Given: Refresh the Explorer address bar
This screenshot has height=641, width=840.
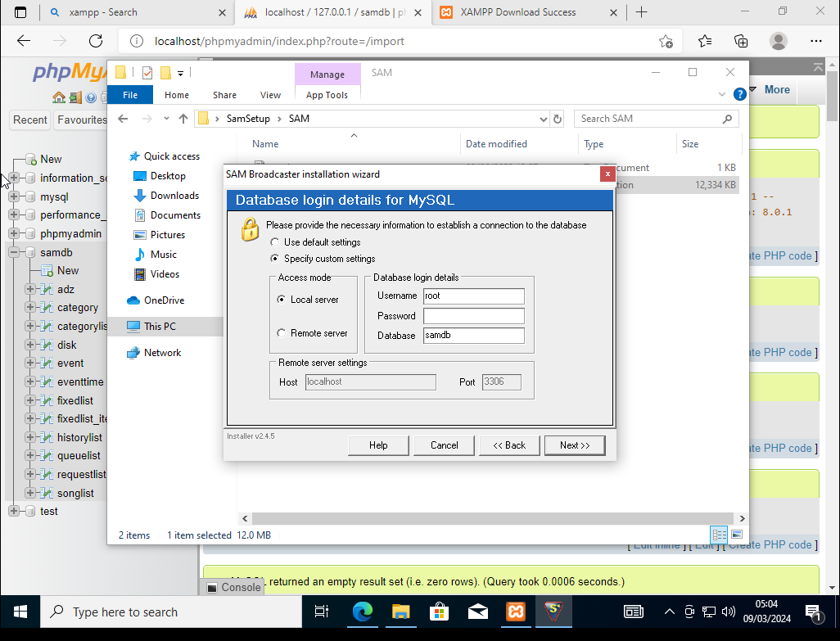Looking at the screenshot, I should 558,119.
